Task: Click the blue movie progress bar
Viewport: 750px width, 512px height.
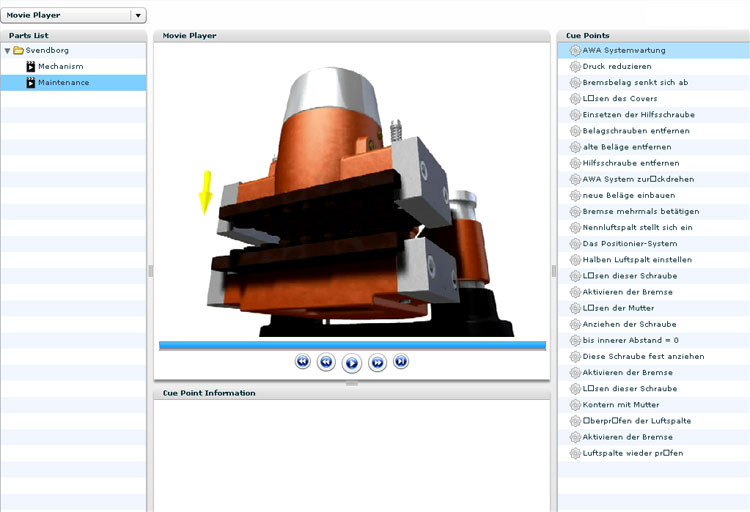Action: [352, 345]
